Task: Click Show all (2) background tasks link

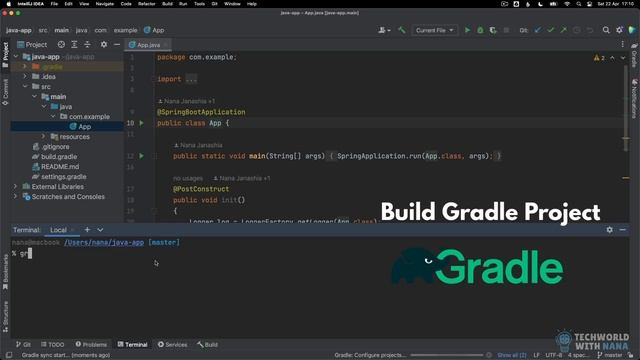Action: (x=511, y=355)
